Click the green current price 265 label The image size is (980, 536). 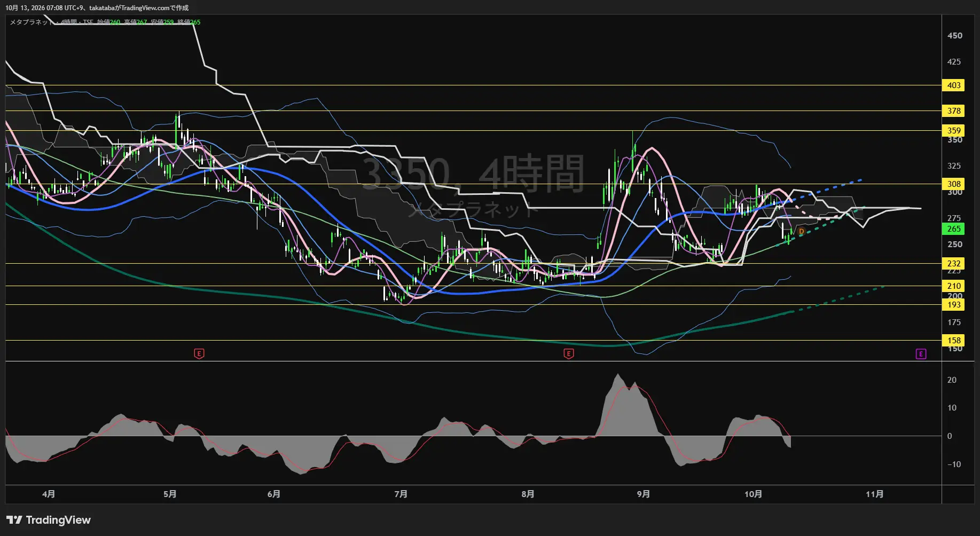[x=954, y=228]
